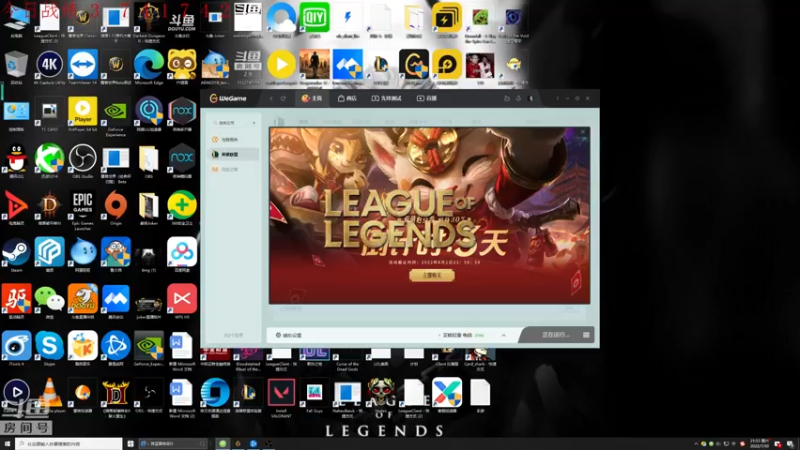Viewport: 800px width, 450px height.
Task: Launch the Origin desktop shortcut
Action: coord(115,206)
